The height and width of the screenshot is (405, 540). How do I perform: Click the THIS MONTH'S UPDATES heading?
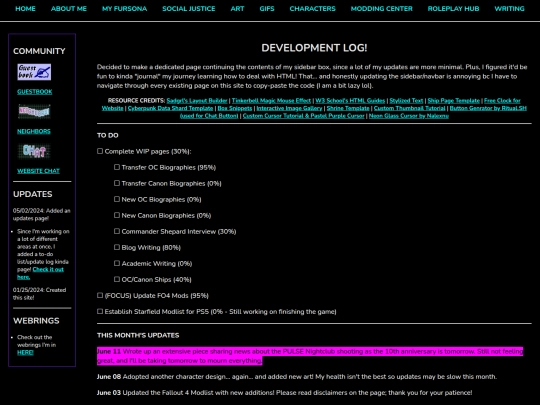pyautogui.click(x=138, y=335)
